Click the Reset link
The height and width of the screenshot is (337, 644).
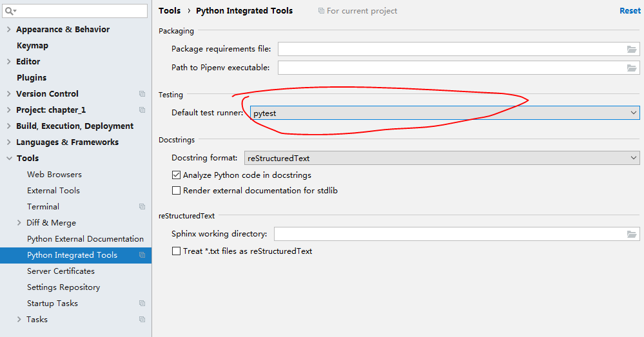[x=630, y=11]
